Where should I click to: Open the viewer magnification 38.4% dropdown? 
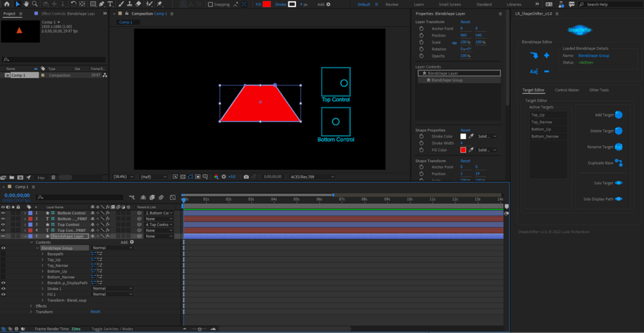click(x=124, y=177)
